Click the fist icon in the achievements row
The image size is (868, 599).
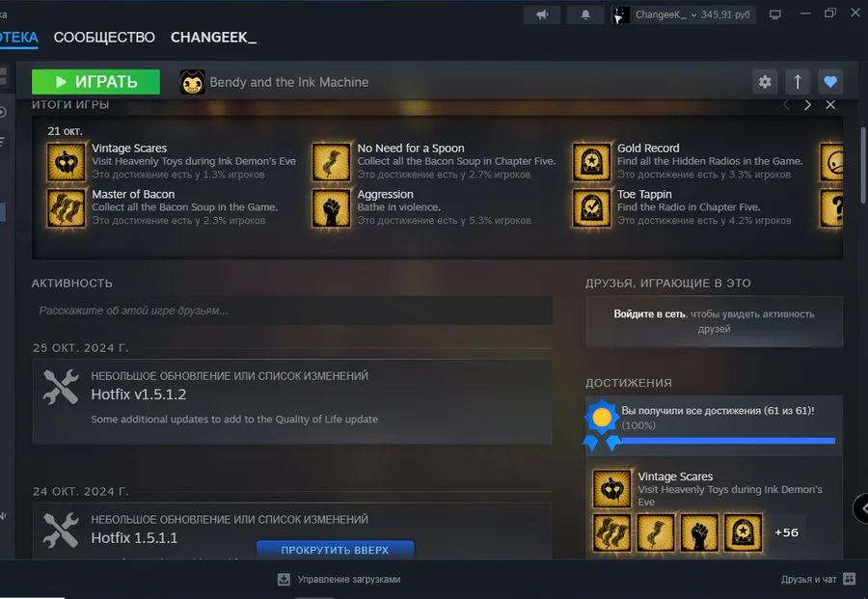pos(699,532)
